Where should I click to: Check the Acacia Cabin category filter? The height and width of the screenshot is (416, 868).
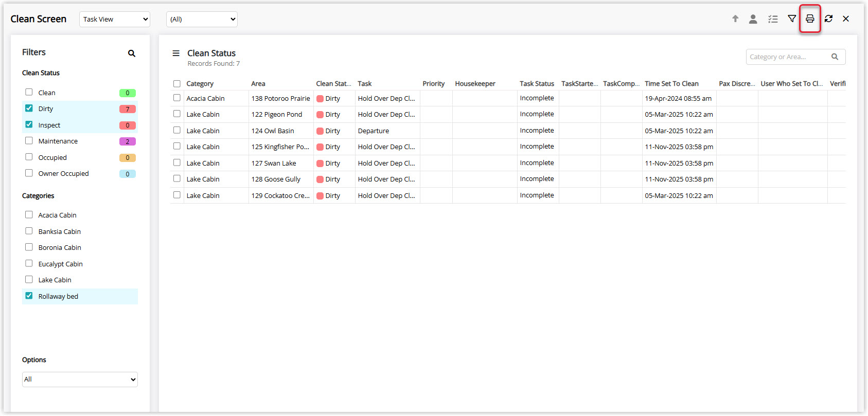pyautogui.click(x=29, y=214)
